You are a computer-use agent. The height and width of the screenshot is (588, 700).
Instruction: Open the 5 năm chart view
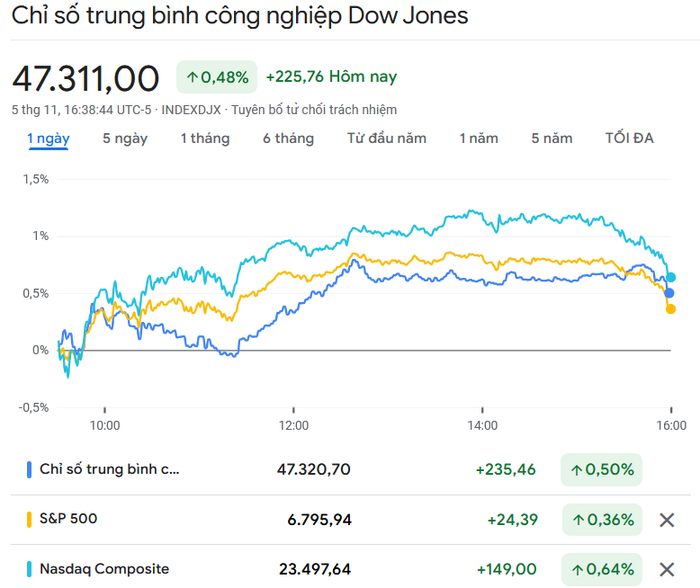point(552,138)
